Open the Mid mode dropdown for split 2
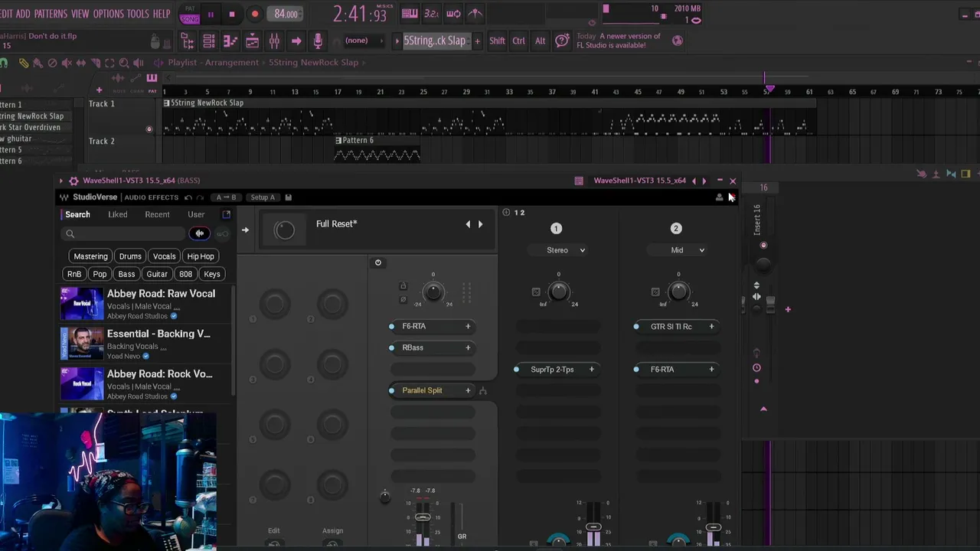Viewport: 980px width, 551px height. (677, 250)
